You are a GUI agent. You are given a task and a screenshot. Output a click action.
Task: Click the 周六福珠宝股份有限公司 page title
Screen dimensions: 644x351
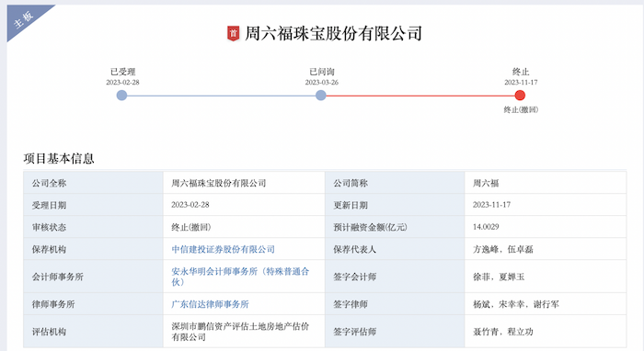pos(333,33)
